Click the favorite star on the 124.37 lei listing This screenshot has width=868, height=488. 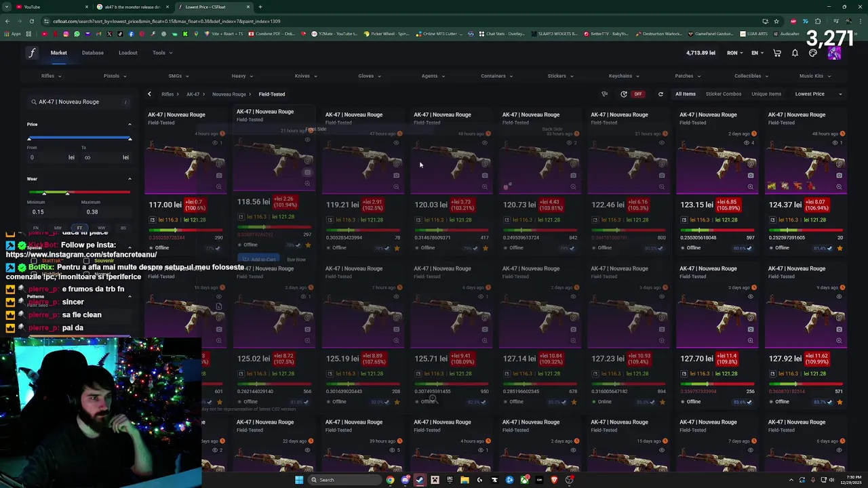[x=840, y=248]
